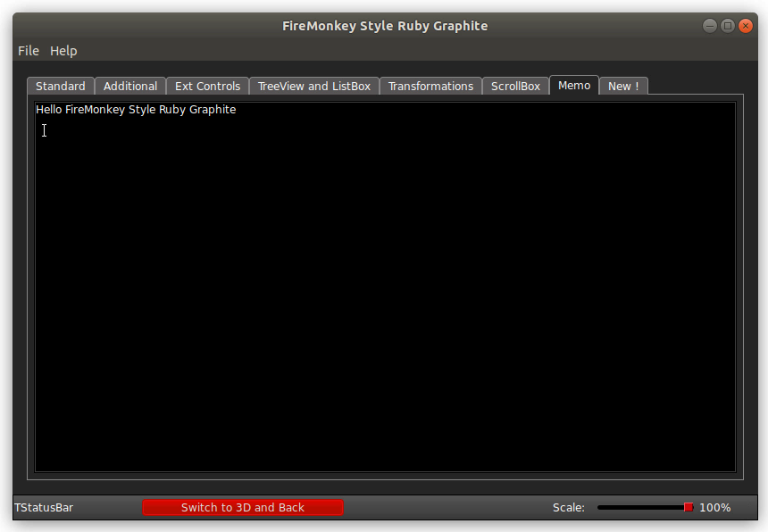Click the 100% scale value

714,508
